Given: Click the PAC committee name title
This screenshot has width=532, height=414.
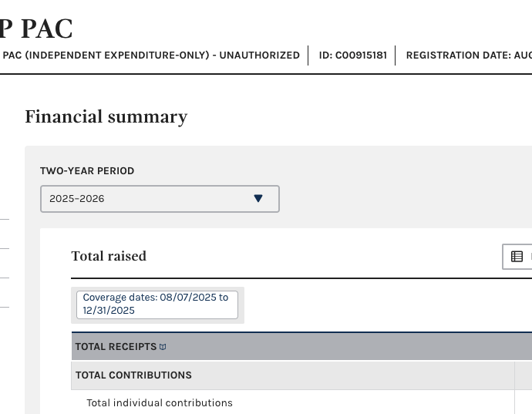Looking at the screenshot, I should click(x=36, y=29).
